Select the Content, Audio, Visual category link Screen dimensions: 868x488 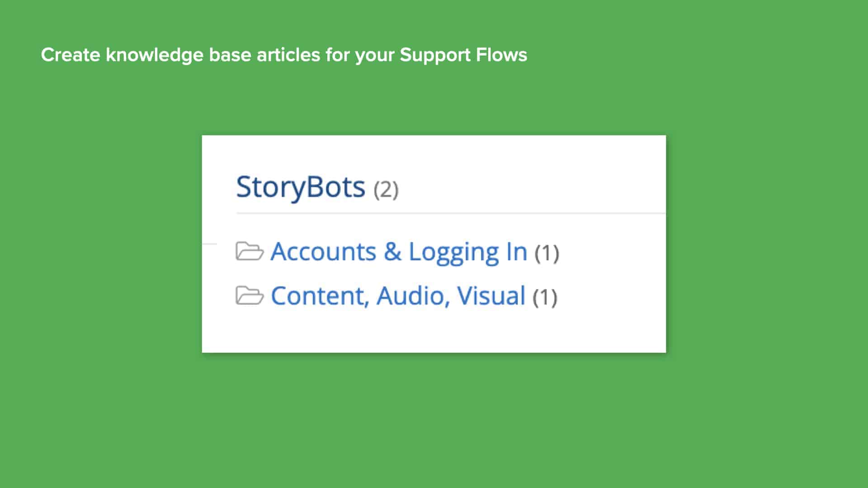(398, 296)
